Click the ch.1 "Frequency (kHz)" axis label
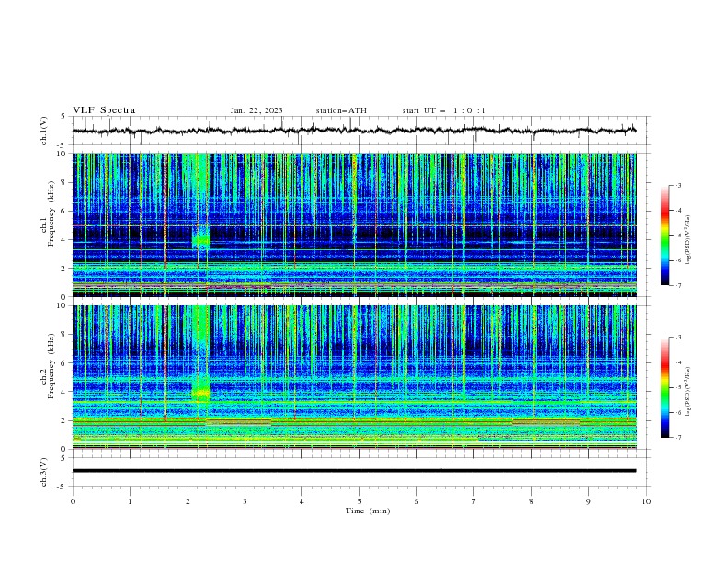The height and width of the screenshot is (563, 728). point(51,214)
